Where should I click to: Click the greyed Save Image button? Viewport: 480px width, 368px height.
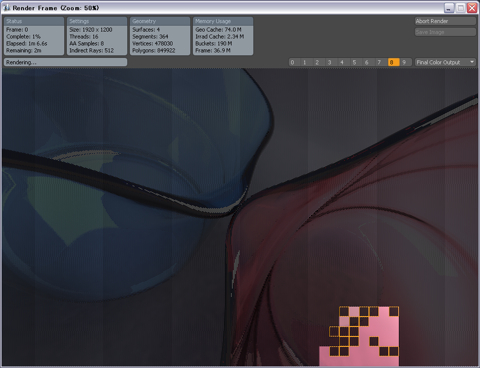pos(445,32)
